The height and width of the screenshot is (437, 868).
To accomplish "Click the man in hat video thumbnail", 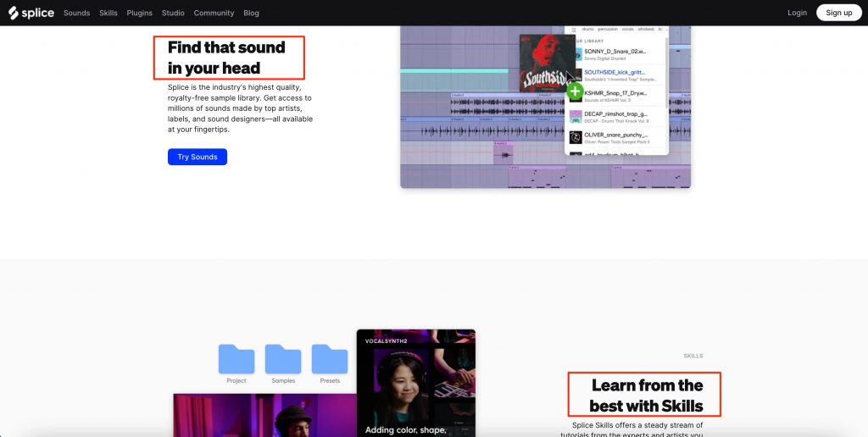I will point(264,416).
